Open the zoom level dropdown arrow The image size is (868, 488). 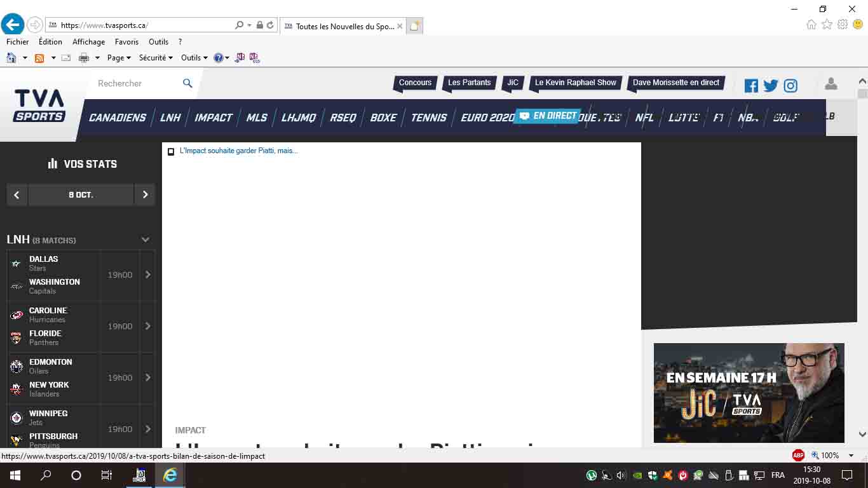[x=851, y=456]
